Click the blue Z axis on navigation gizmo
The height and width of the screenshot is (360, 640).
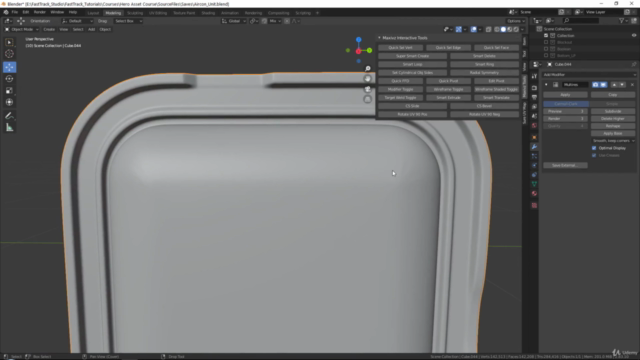358,40
